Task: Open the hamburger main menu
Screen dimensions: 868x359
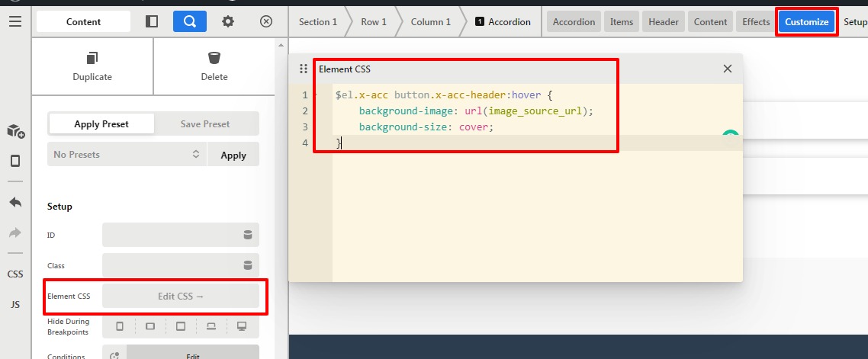Action: (x=15, y=21)
